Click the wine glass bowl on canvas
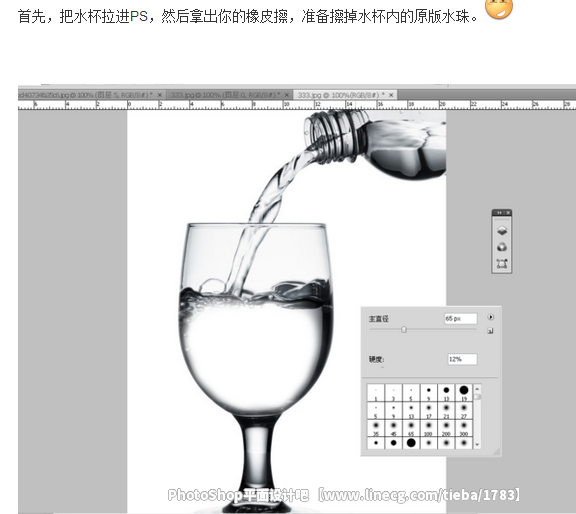Viewport: 576px width, 514px height. pos(256,320)
